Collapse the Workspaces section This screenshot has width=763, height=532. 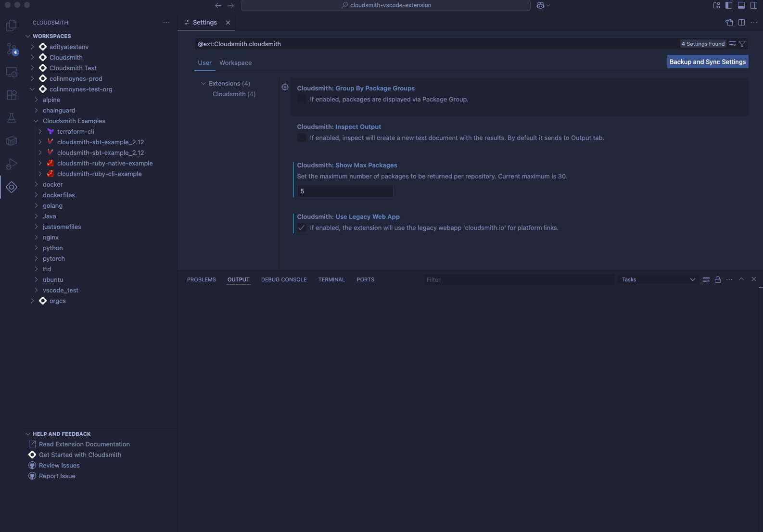(x=28, y=36)
